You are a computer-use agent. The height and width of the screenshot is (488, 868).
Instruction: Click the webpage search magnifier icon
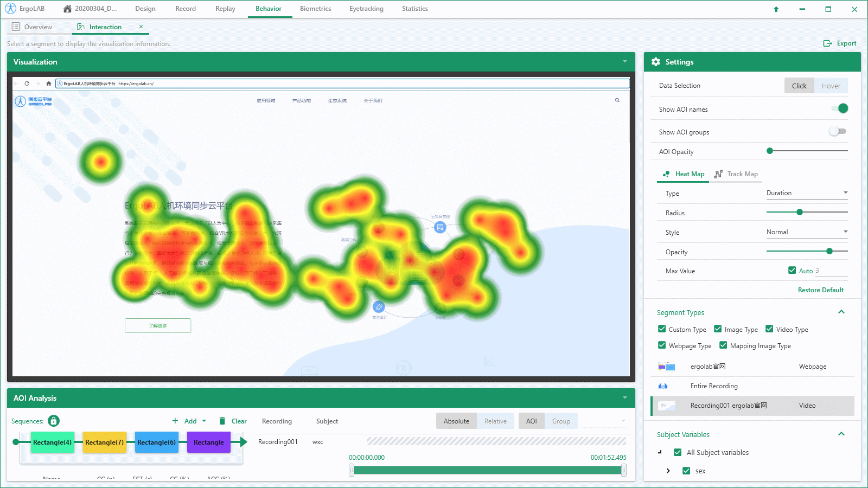(x=617, y=100)
